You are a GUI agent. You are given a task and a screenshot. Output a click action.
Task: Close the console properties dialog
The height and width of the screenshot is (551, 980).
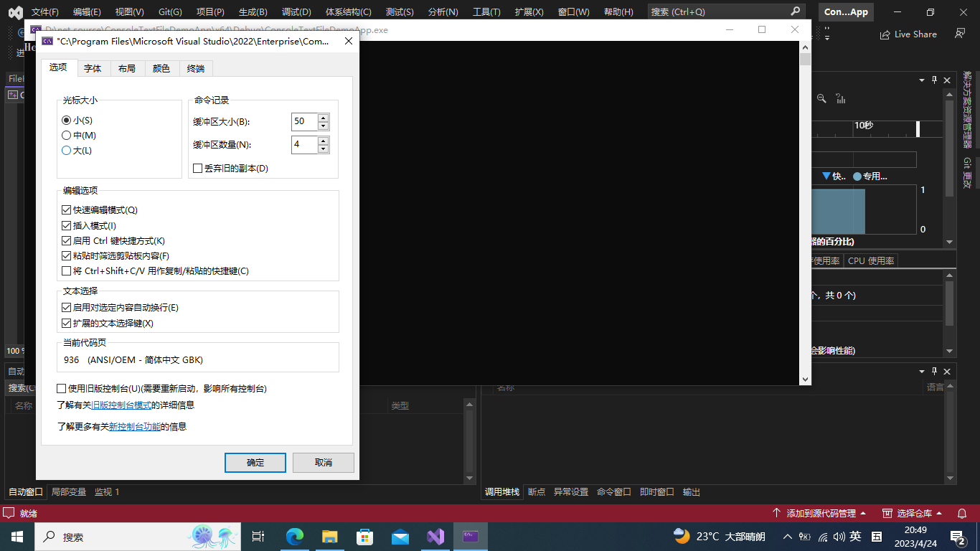coord(349,41)
